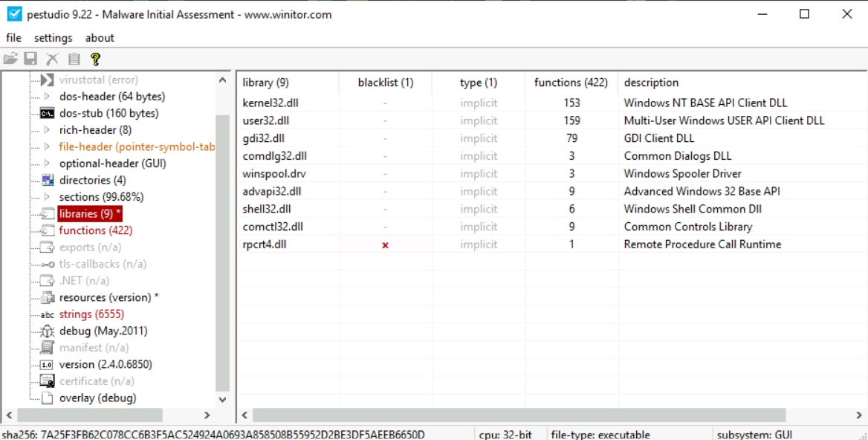868x440 pixels.
Task: Click the clipboard icon in the toolbar
Action: coord(74,59)
